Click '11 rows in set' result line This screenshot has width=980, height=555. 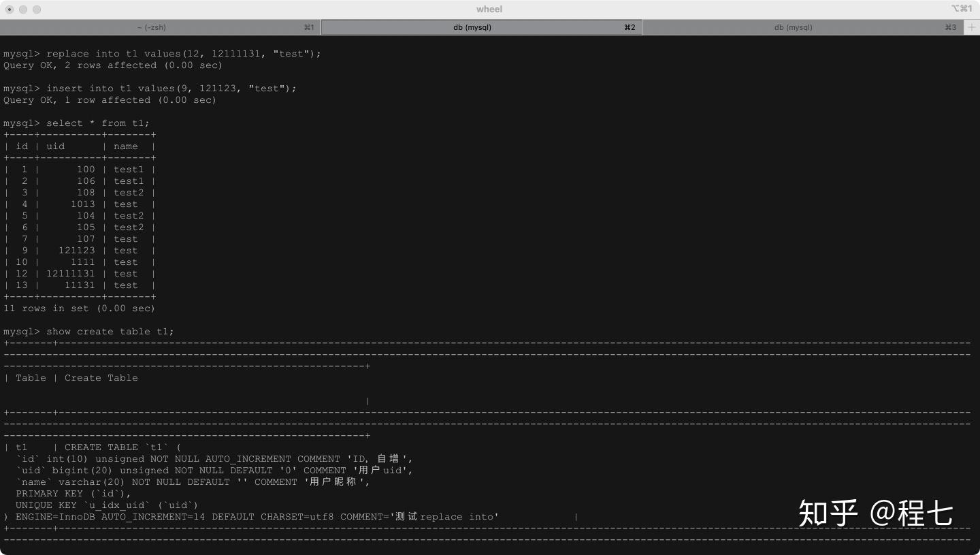pyautogui.click(x=79, y=308)
